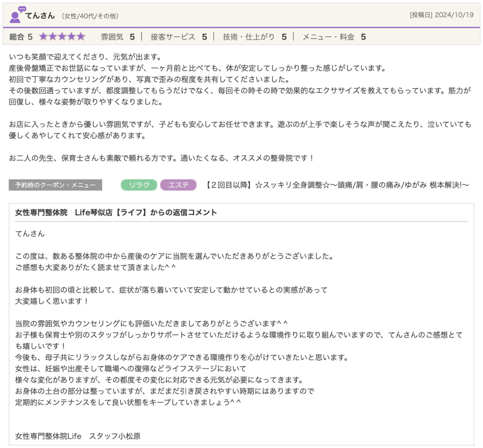Click reviewer name てんさん in the header
The image size is (483, 448).
(x=40, y=16)
